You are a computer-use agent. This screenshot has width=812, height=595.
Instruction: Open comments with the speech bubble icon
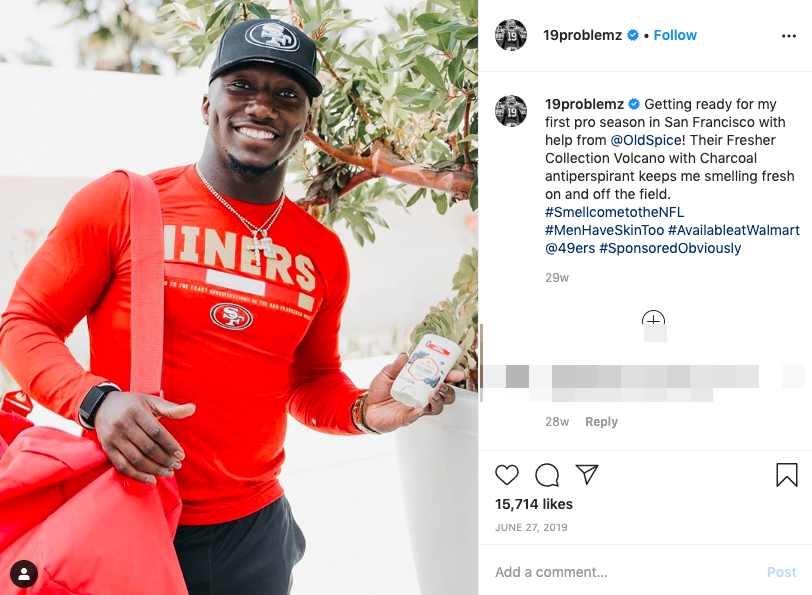coord(547,475)
